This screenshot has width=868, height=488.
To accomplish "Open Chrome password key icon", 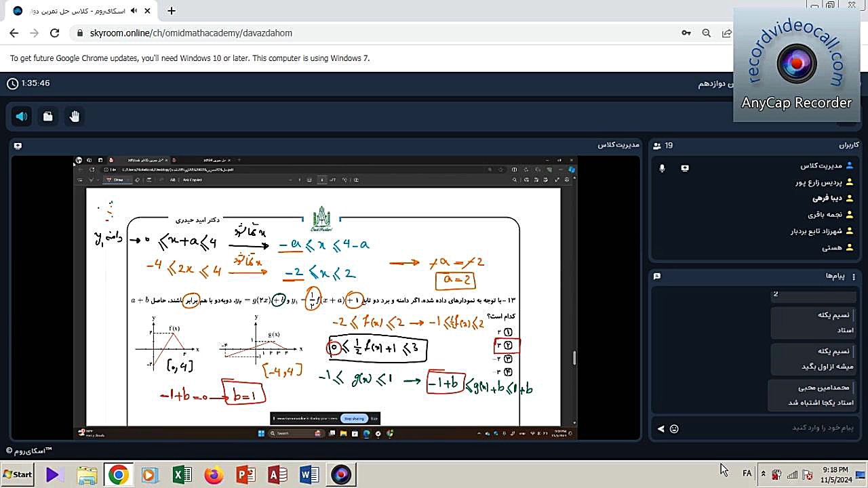I will pos(686,33).
